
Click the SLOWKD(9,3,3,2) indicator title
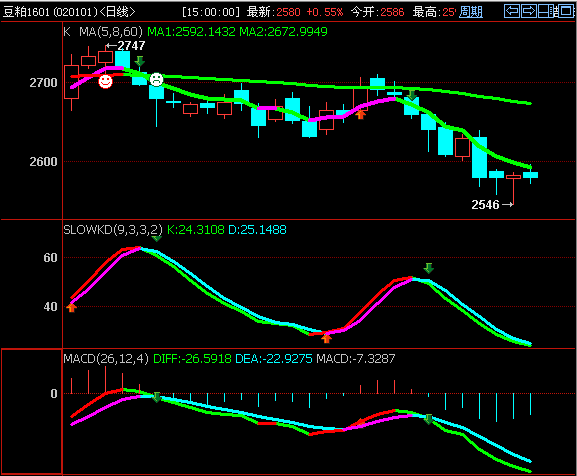113,230
